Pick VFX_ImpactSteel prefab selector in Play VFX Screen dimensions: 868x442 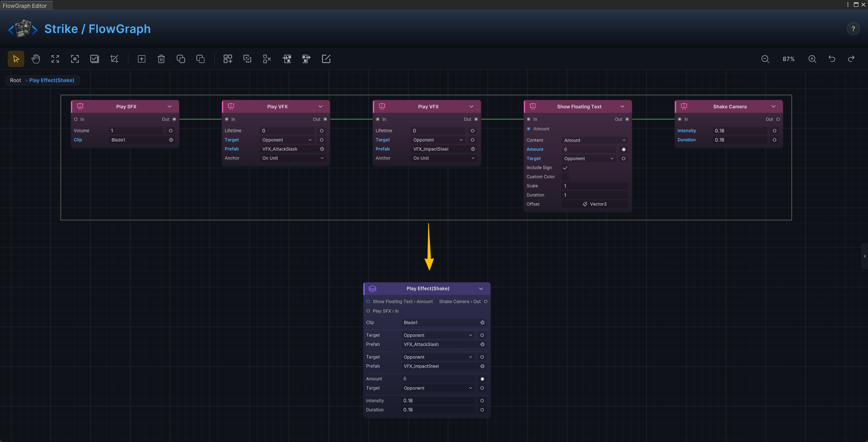[x=473, y=149]
